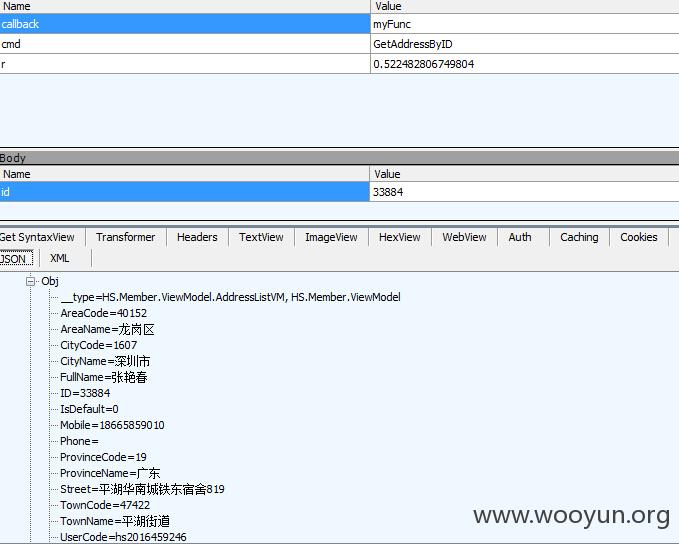Click the Body section Value column header
679x544 pixels.
pyautogui.click(x=524, y=174)
